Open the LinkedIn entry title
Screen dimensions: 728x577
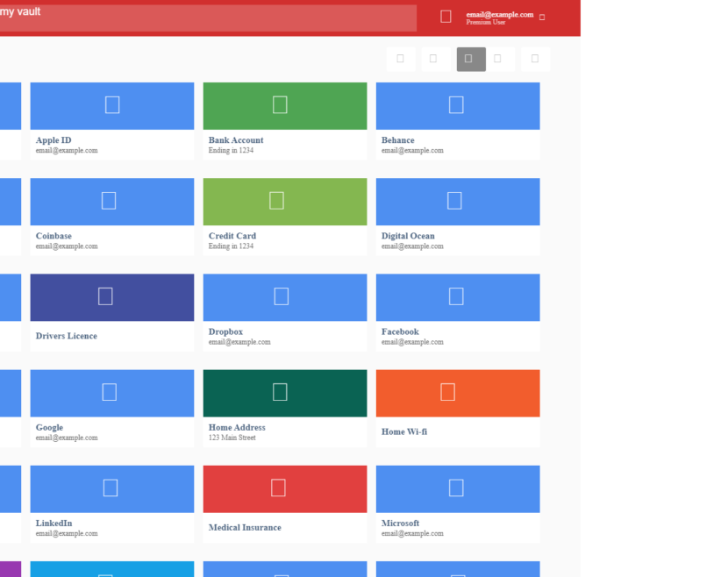[x=54, y=524]
